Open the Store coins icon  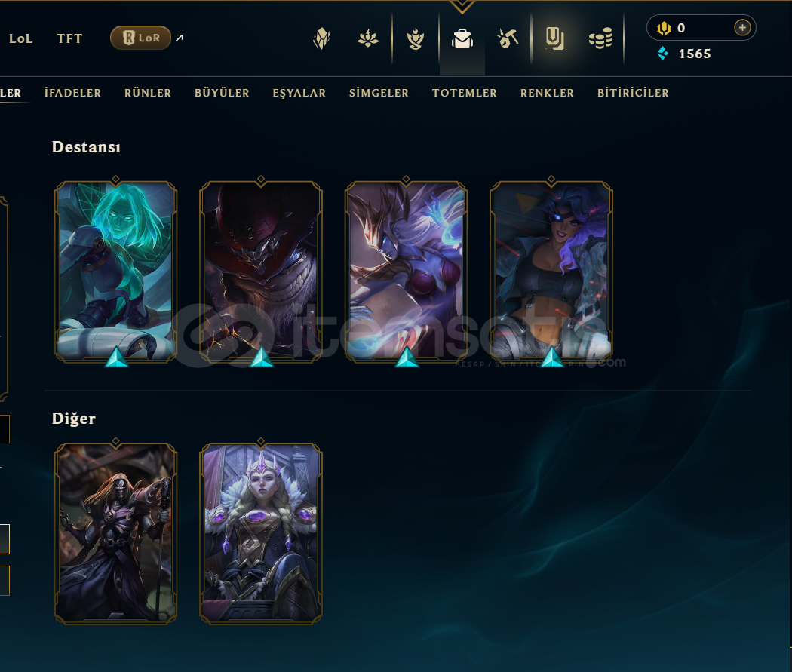[600, 38]
